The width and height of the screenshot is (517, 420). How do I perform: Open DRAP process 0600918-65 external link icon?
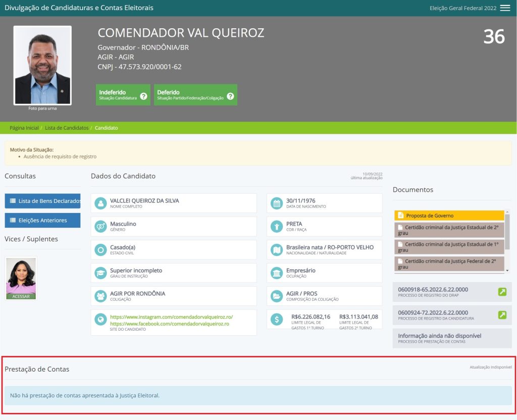[x=502, y=292]
